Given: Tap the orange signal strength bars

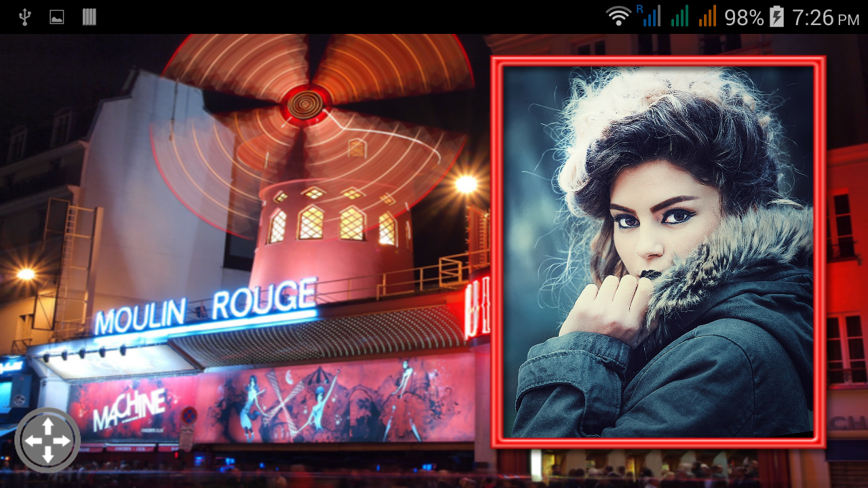Looking at the screenshot, I should pyautogui.click(x=708, y=16).
